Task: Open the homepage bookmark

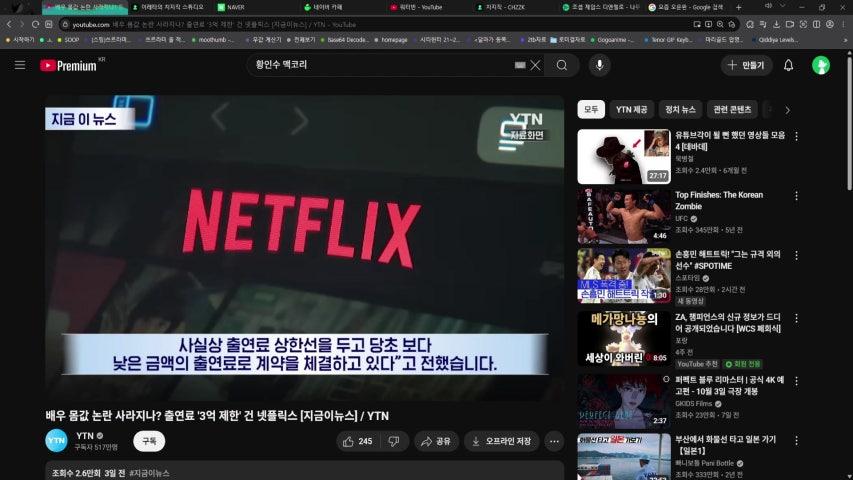Action: coord(391,40)
